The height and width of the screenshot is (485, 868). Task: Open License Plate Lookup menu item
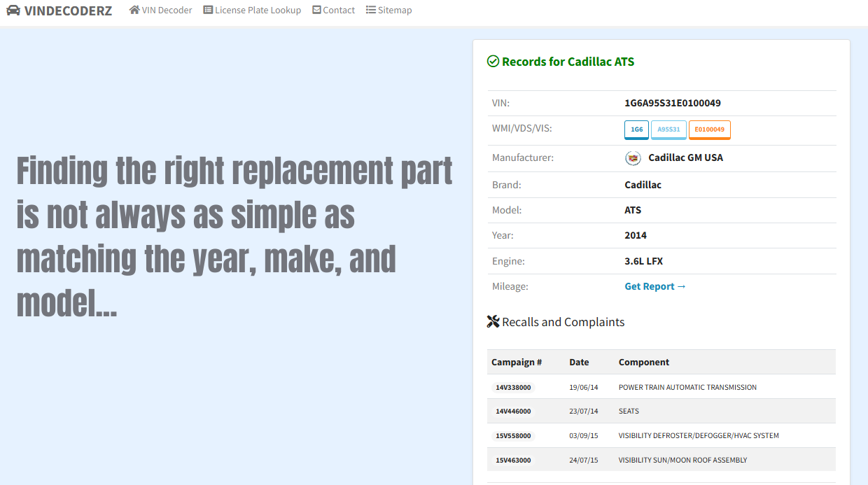252,10
